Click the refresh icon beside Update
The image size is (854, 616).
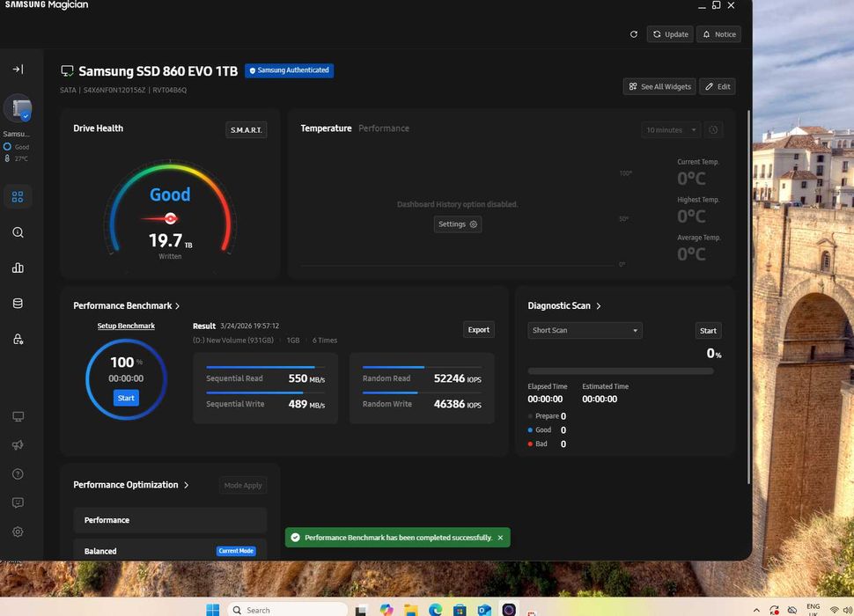634,34
